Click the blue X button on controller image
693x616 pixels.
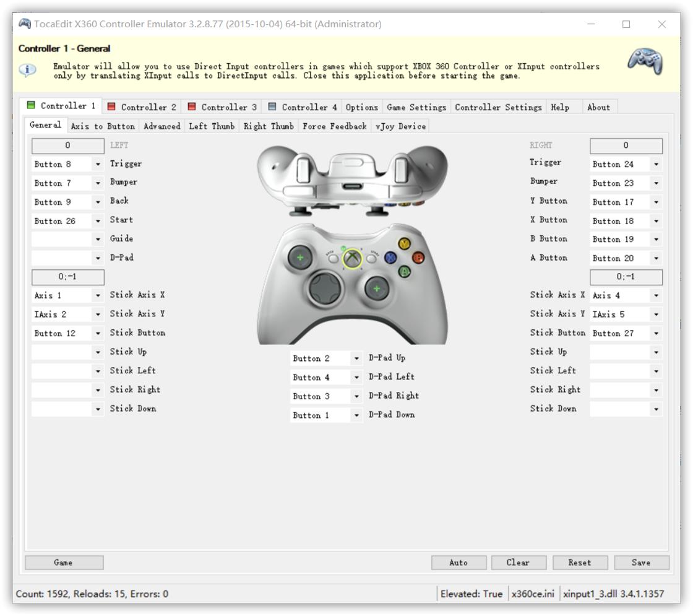pos(390,258)
